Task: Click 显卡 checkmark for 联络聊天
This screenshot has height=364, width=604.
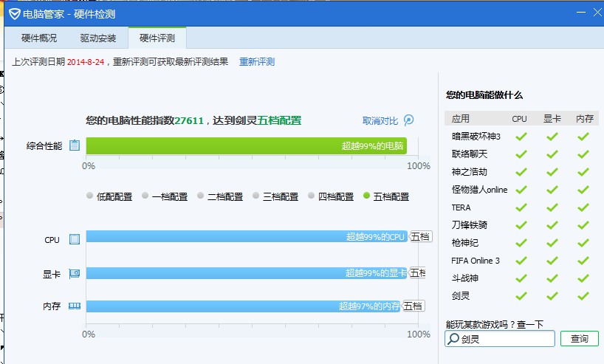Action: coord(552,154)
